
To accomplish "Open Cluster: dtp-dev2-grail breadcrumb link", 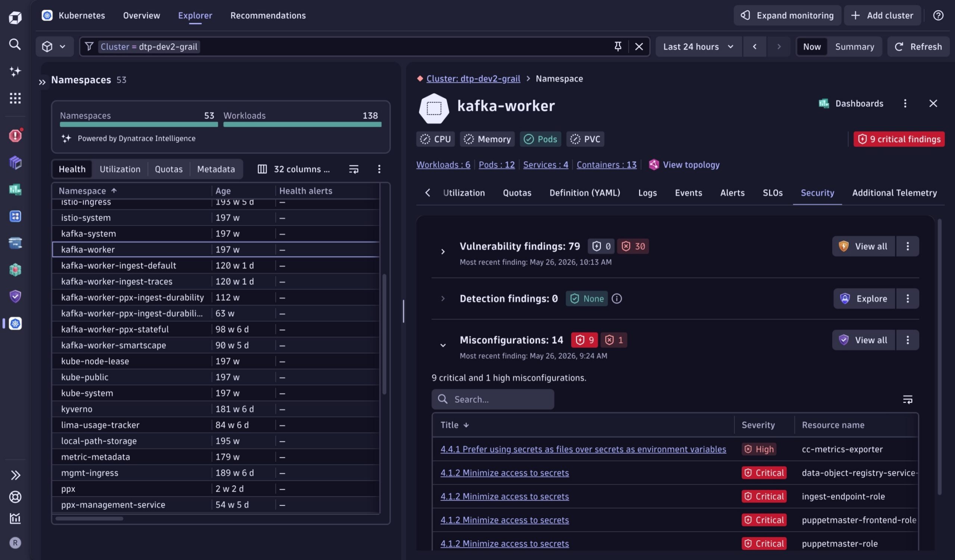I will [x=473, y=78].
